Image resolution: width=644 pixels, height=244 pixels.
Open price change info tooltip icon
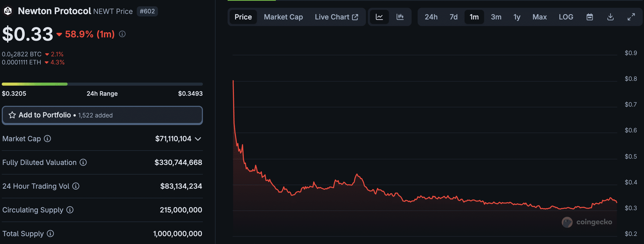click(x=122, y=34)
